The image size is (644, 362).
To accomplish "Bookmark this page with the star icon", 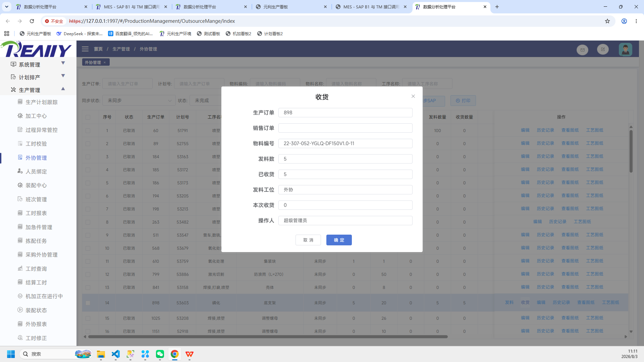I will point(607,21).
